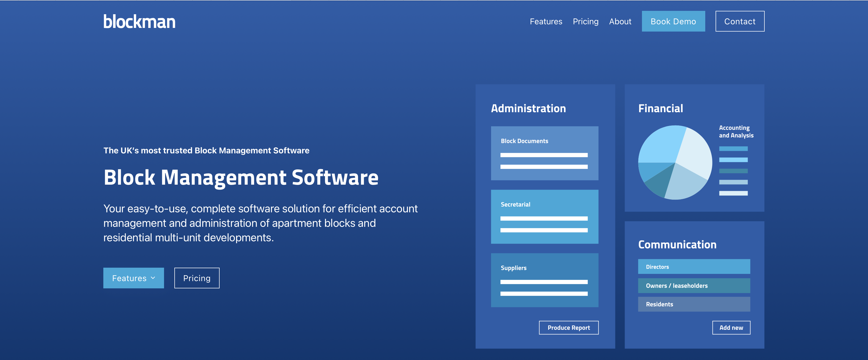The width and height of the screenshot is (868, 360).
Task: Click the Financial pie chart
Action: pyautogui.click(x=675, y=163)
